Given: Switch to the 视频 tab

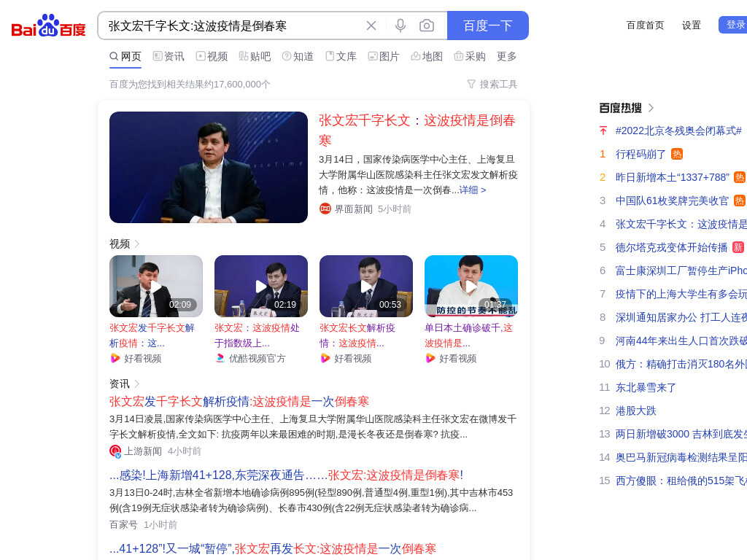Looking at the screenshot, I should [x=212, y=57].
